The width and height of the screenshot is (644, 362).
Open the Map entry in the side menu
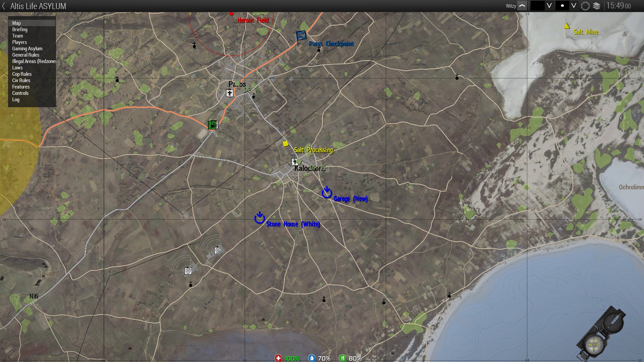pyautogui.click(x=32, y=23)
